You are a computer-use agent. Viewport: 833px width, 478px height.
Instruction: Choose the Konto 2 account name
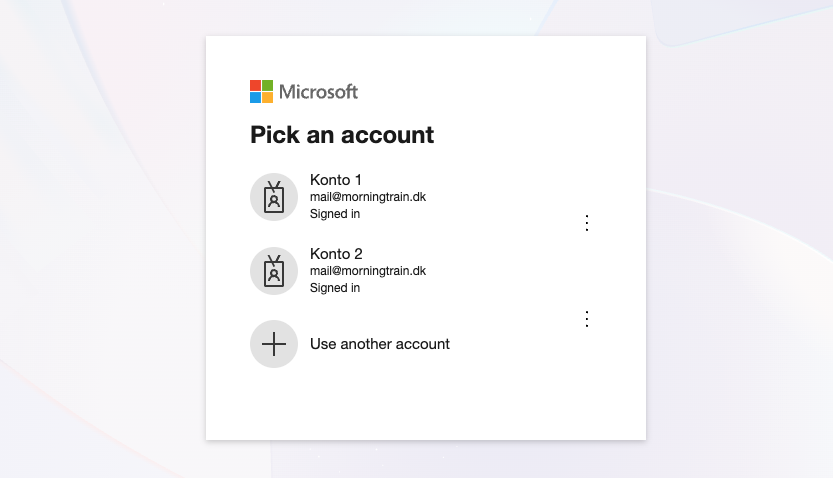[x=336, y=254]
